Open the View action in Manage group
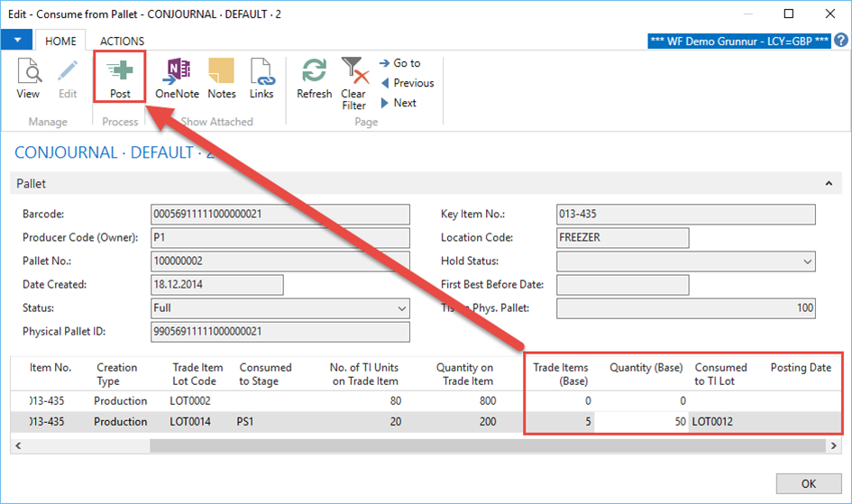The height and width of the screenshot is (504, 852). pos(28,74)
